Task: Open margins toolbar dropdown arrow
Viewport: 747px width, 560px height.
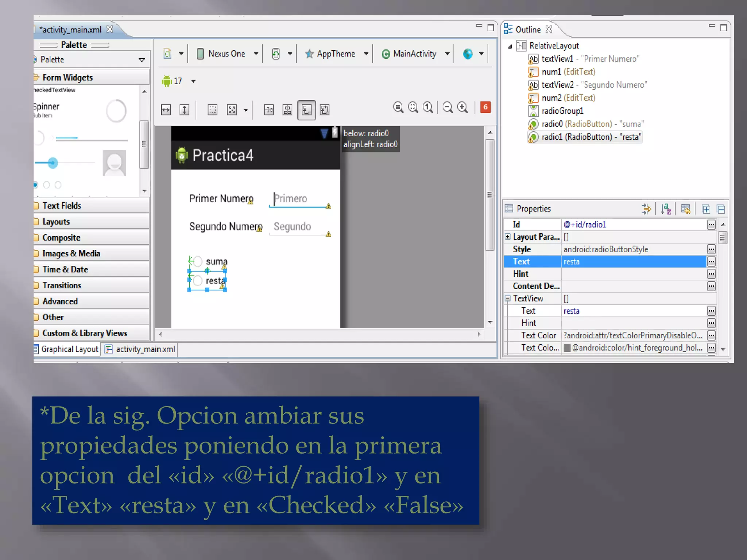Action: tap(246, 110)
